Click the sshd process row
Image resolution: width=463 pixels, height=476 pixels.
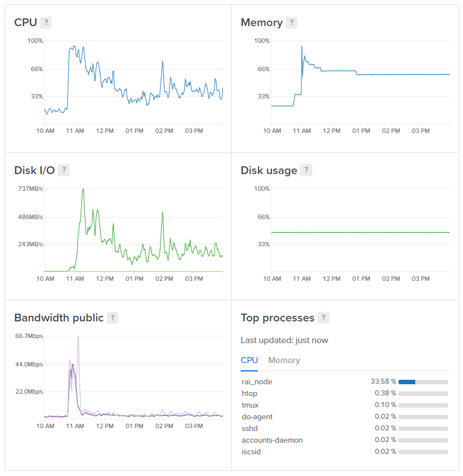click(250, 428)
